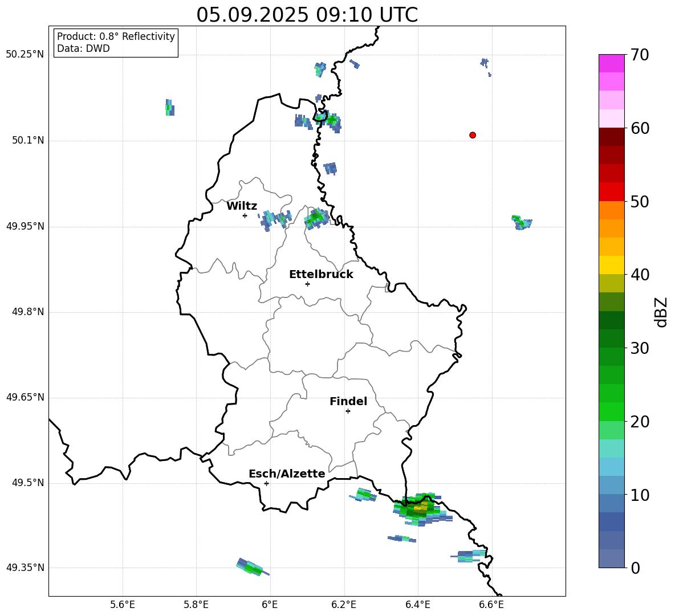Screen dimensions: 675x616
Task: Click the magenta 70 dBZ color band
Action: [x=611, y=63]
